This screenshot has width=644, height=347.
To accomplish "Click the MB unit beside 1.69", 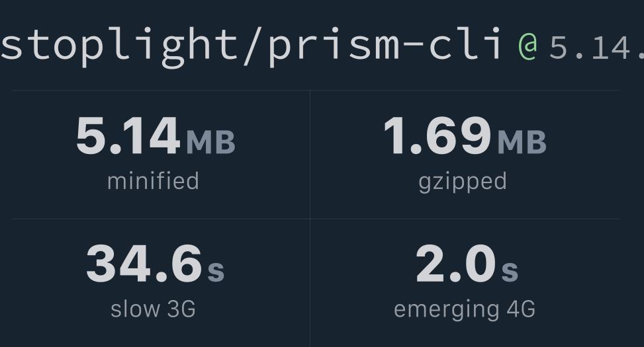I will pyautogui.click(x=522, y=141).
